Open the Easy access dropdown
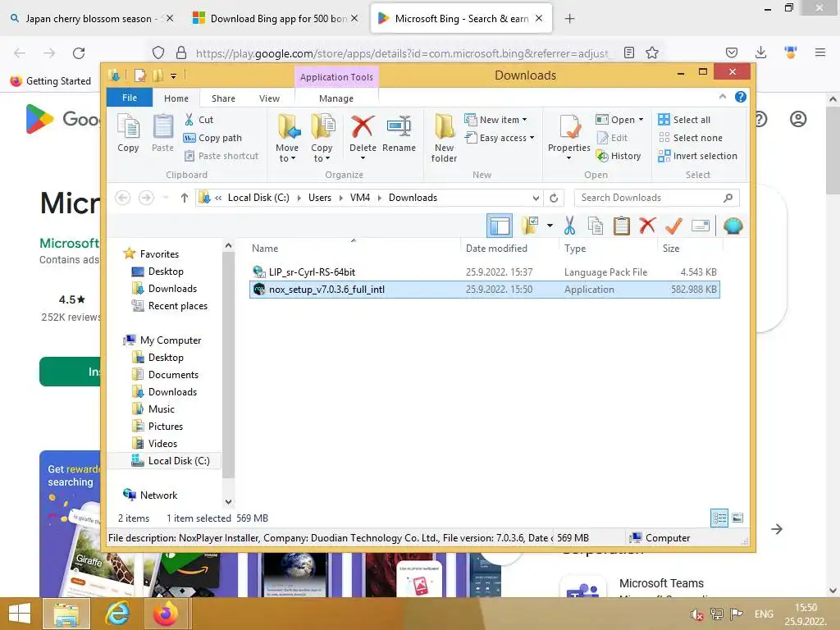Viewport: 840px width, 630px height. tap(500, 138)
